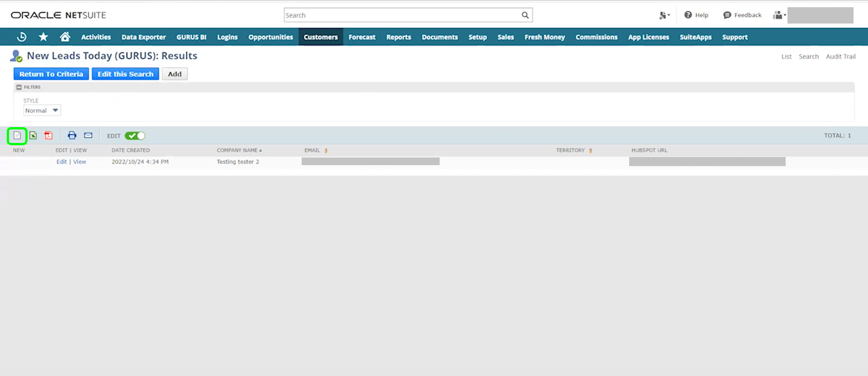Print results with the printer icon
Viewport: 868px width, 376px height.
point(72,135)
